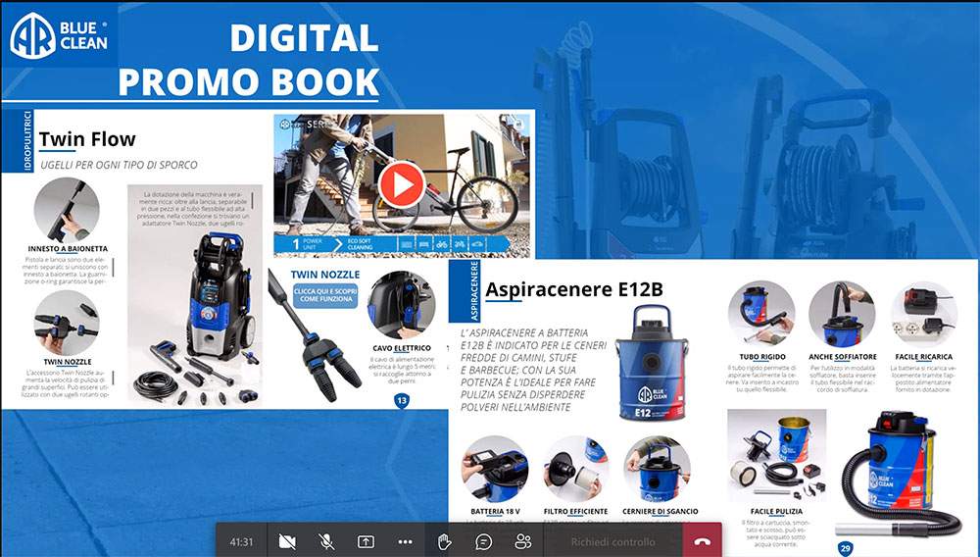The image size is (980, 557).
Task: Click the meeting timer 41:31
Action: pos(241,542)
